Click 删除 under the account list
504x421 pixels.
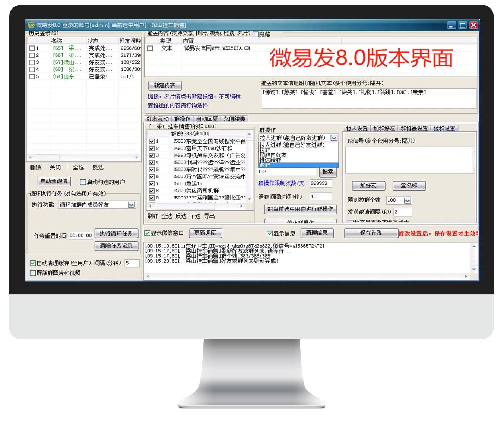36,167
